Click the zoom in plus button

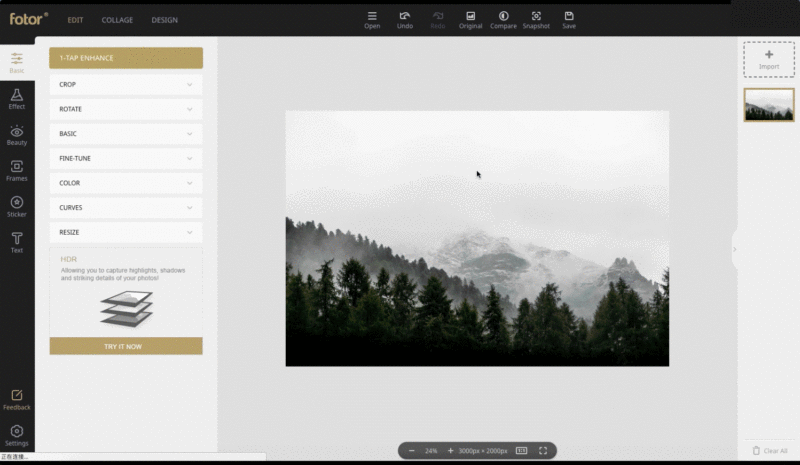(450, 451)
